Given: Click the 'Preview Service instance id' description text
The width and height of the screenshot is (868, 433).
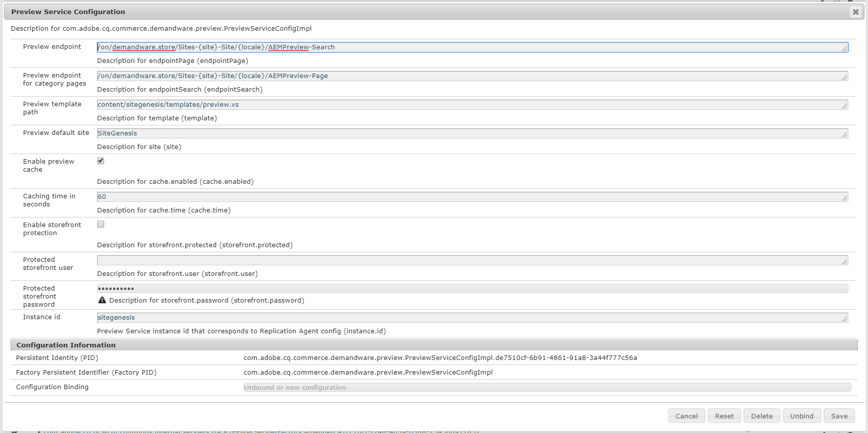Looking at the screenshot, I should pos(241,331).
